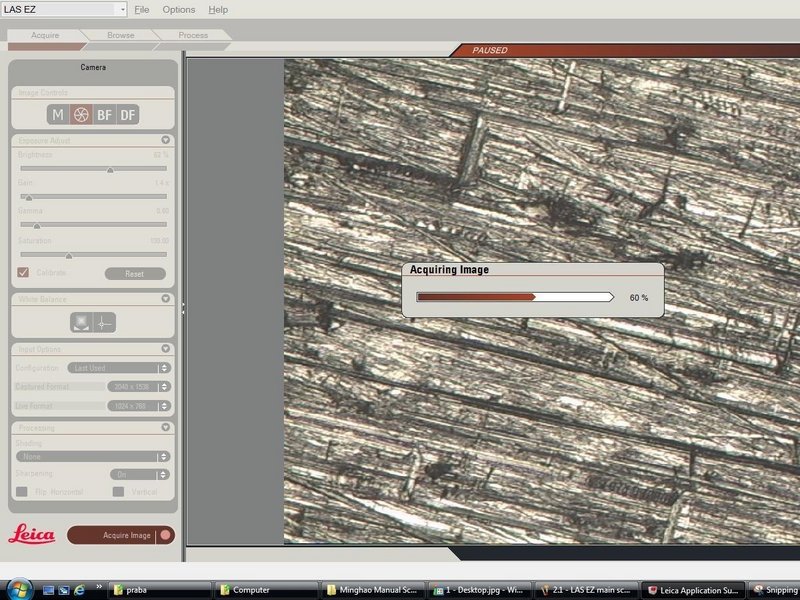
Task: Click the Show Desktop quick launch icon
Action: coord(48,590)
